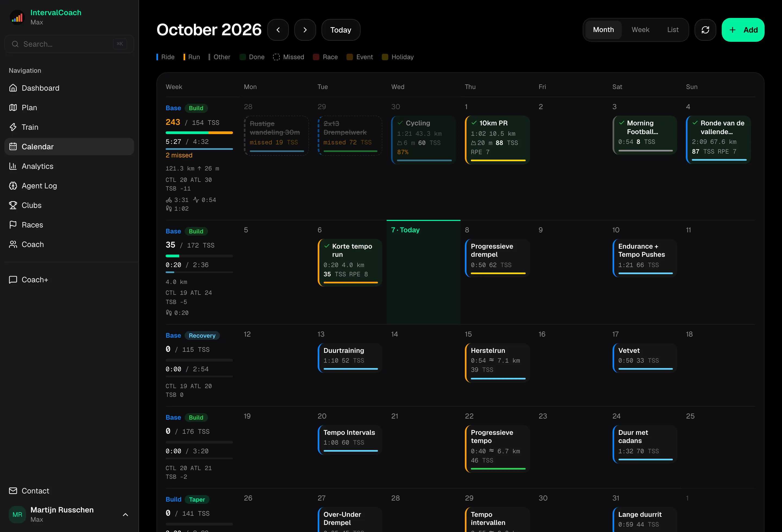Screen dimensions: 782x532
Task: Open the 10km PR workout card
Action: point(497,140)
